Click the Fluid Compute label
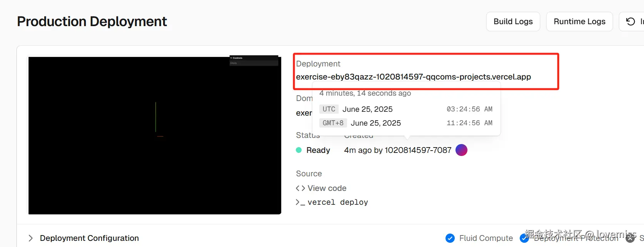 tap(486, 238)
